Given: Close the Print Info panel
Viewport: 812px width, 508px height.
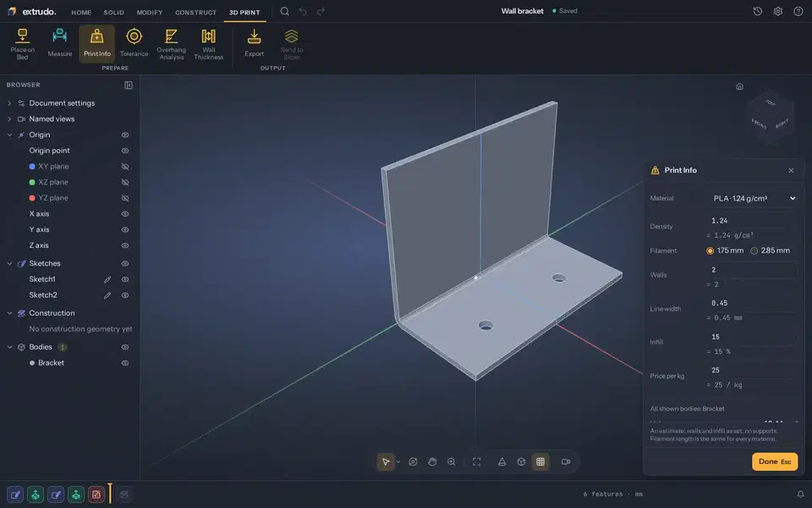Looking at the screenshot, I should 791,170.
